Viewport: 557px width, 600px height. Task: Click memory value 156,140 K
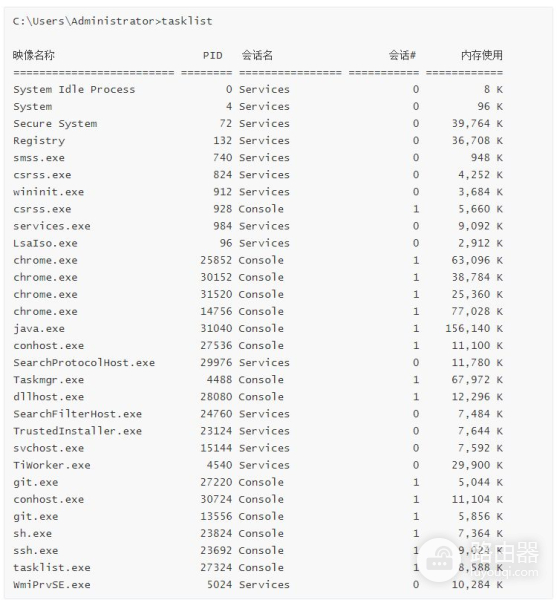pyautogui.click(x=474, y=328)
